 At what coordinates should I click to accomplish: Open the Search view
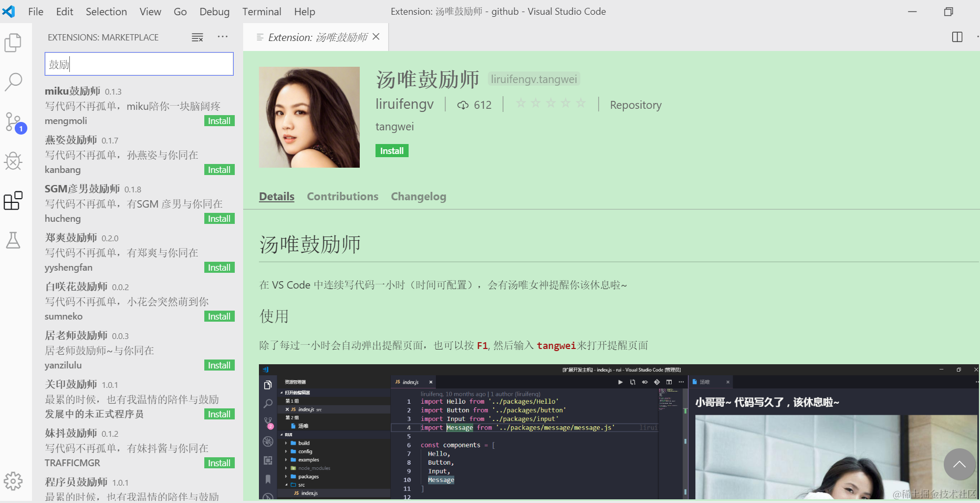(13, 82)
